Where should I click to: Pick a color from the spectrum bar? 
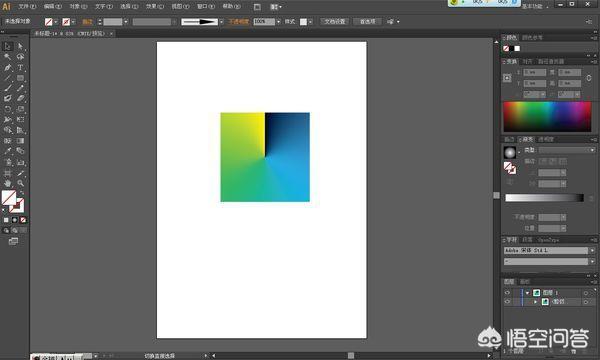pos(547,117)
